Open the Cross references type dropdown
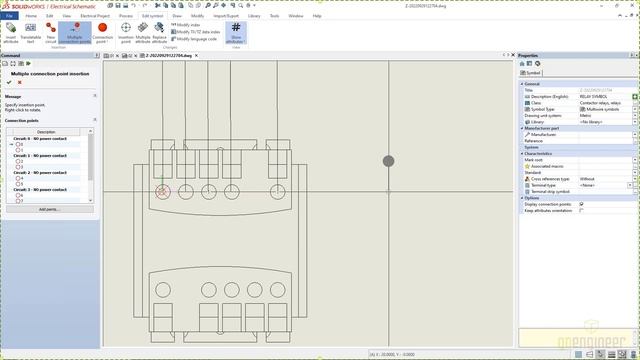Viewport: 640px width, 360px height. click(635, 179)
